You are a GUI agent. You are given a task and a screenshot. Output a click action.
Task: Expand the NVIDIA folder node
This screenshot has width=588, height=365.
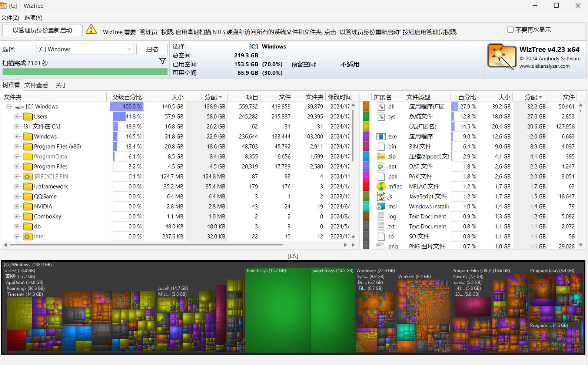click(x=17, y=207)
